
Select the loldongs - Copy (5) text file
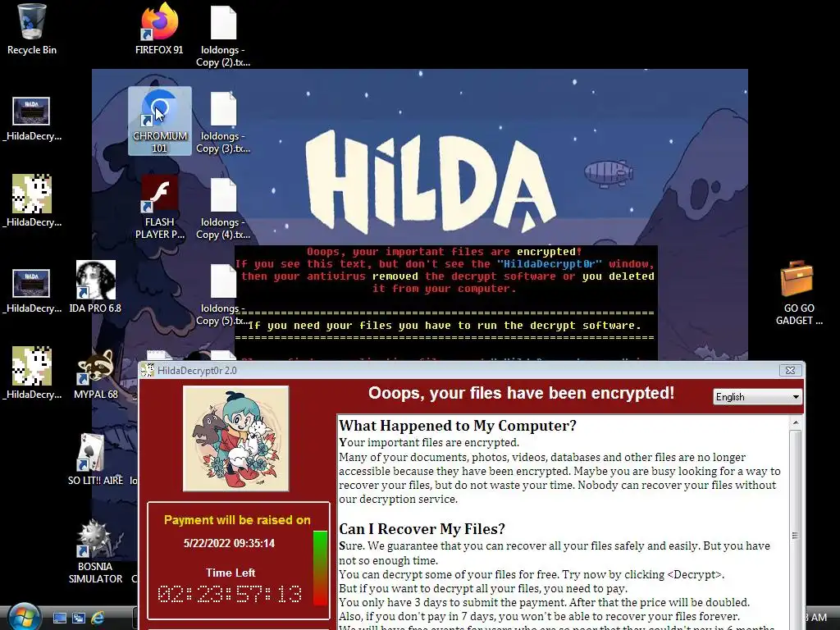(x=223, y=294)
